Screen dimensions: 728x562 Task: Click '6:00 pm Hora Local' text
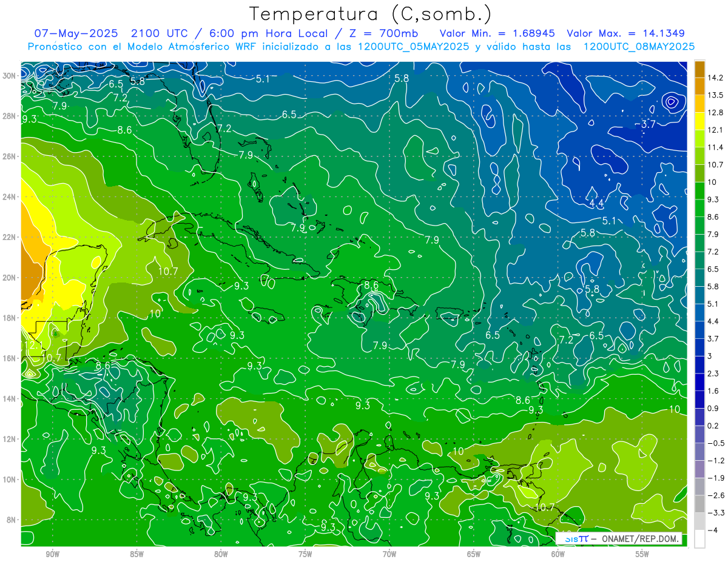point(268,33)
